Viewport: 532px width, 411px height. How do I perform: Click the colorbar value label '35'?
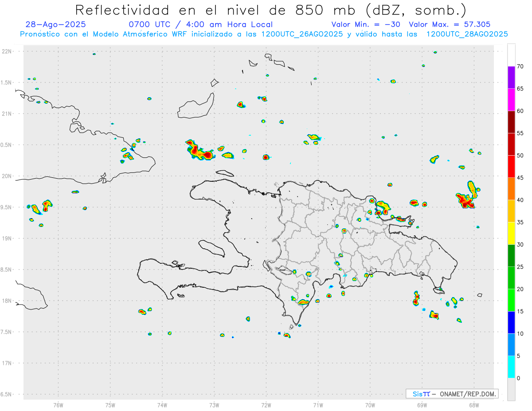coord(520,222)
